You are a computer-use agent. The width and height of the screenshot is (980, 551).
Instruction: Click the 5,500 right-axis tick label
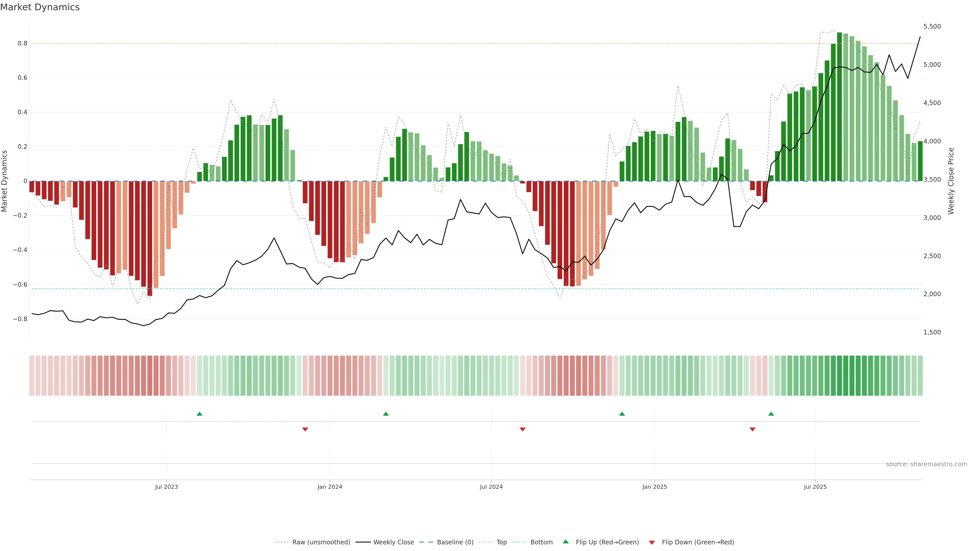pyautogui.click(x=932, y=26)
